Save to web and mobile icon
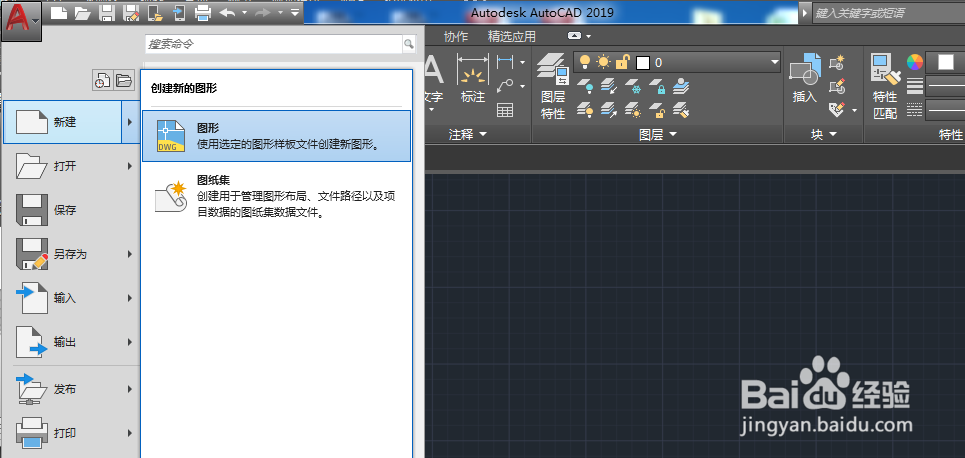 click(x=179, y=12)
